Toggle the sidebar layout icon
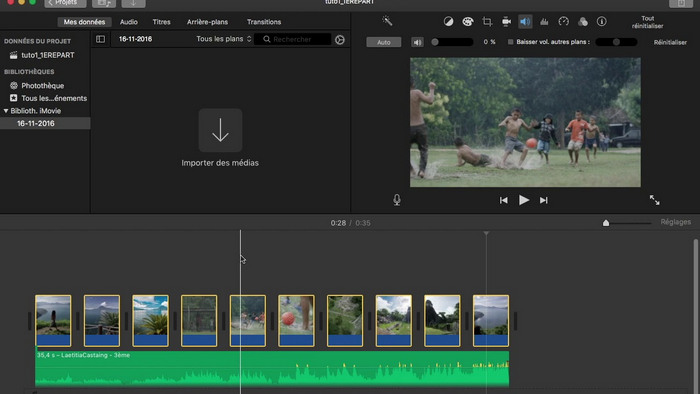The width and height of the screenshot is (700, 394). coord(100,39)
